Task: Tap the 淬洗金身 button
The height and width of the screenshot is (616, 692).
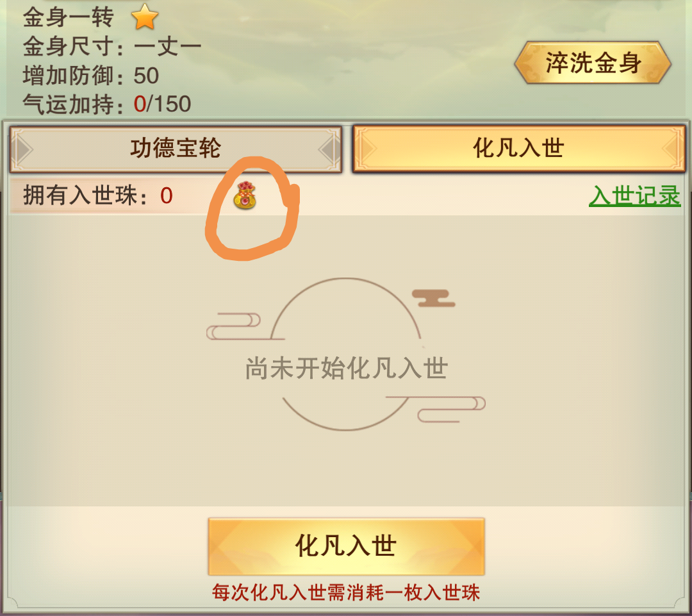Action: 593,62
